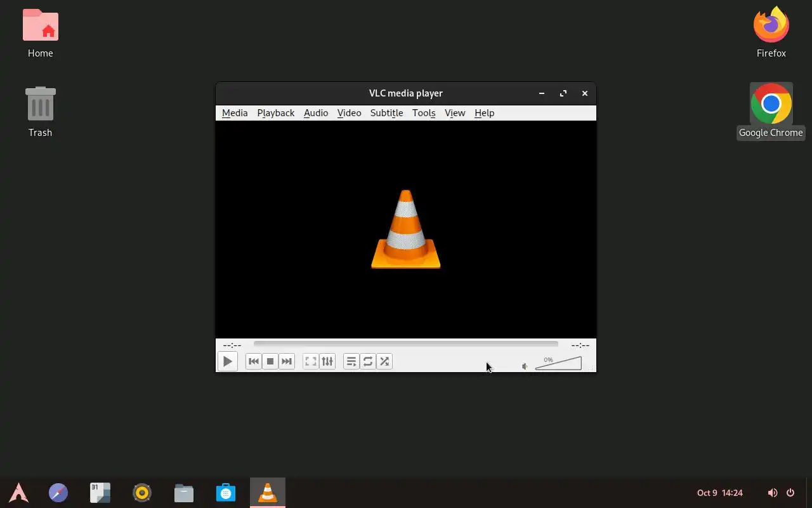
Task: Toggle the playlist view icon
Action: (x=351, y=361)
